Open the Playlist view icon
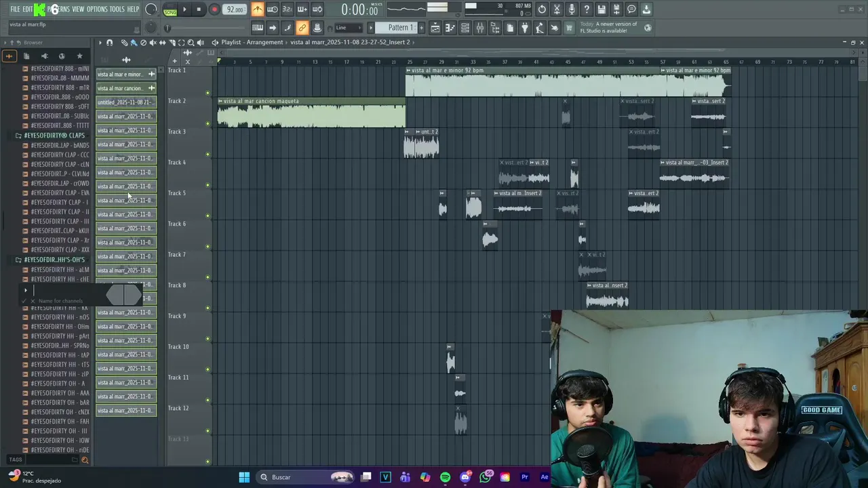 (x=435, y=28)
